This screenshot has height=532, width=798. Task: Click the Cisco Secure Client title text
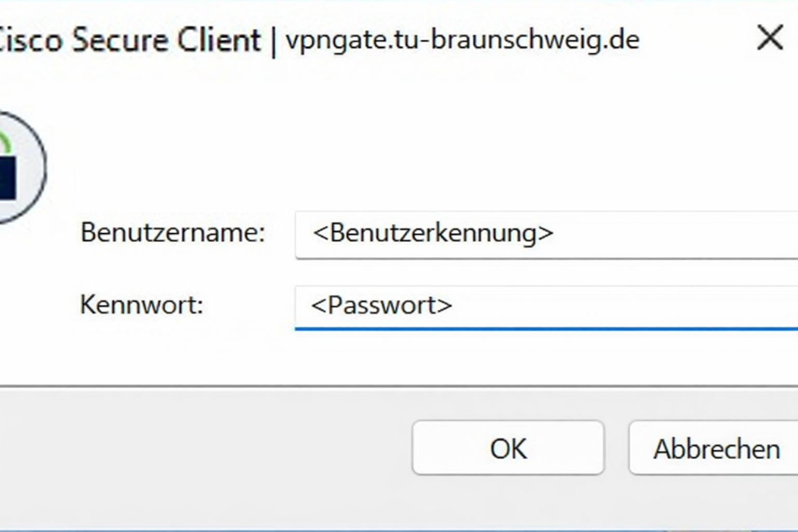pos(130,40)
